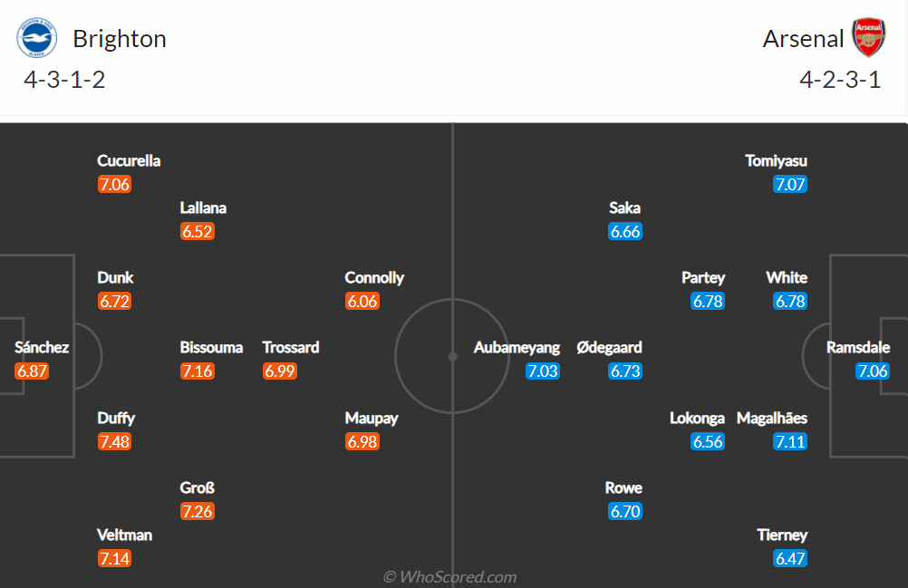Click Brighton's 4-3-1-2 formation text

coord(64,80)
